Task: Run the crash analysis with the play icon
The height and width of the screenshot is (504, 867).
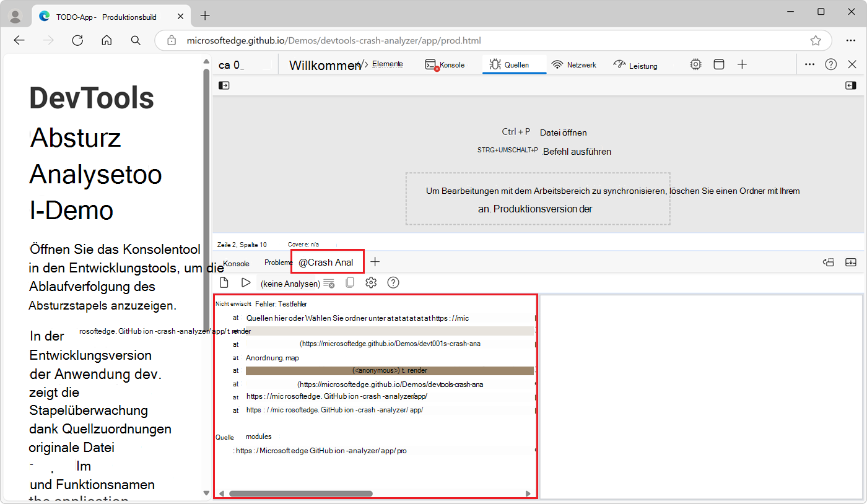Action: coord(246,282)
